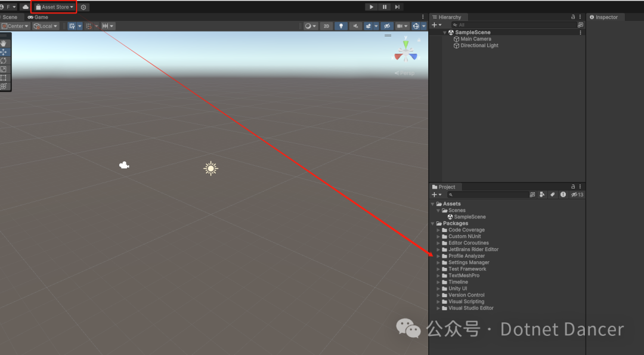Viewport: 644px width, 355px height.
Task: Toggle scene audio mute button
Action: pos(355,26)
